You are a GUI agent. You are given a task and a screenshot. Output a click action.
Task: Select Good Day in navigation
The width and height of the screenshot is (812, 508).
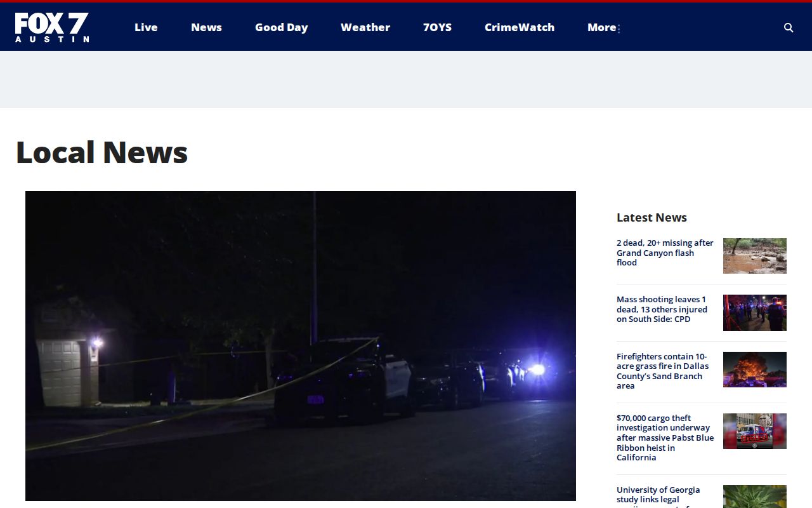[281, 27]
